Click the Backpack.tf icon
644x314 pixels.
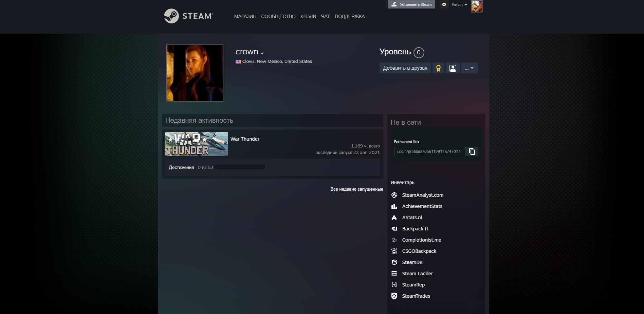tap(394, 229)
